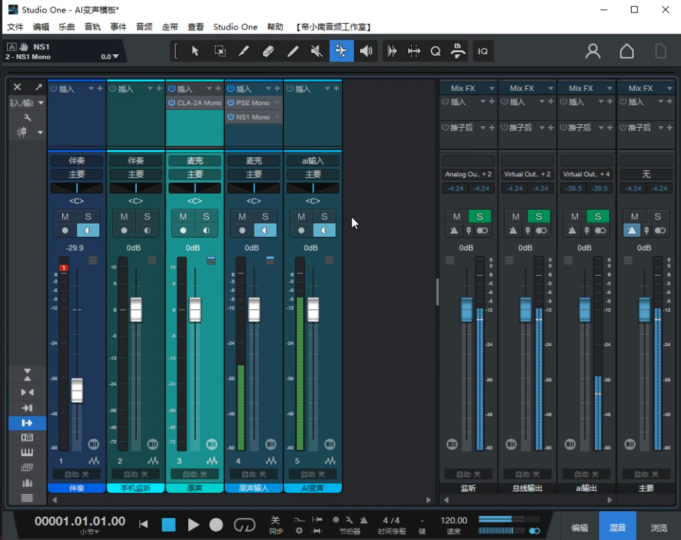Toggle monitor on the AI变声 channel
Image resolution: width=681 pixels, height=540 pixels.
click(x=326, y=230)
